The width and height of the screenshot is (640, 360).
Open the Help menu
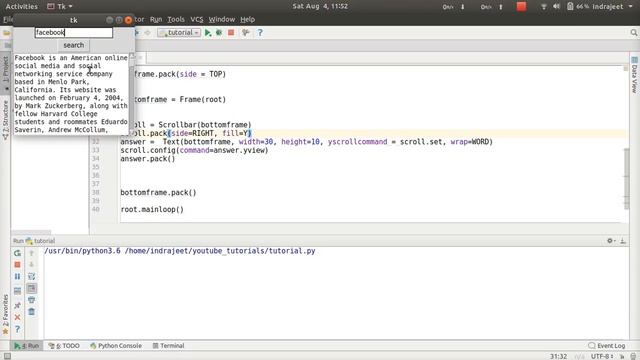(x=247, y=20)
